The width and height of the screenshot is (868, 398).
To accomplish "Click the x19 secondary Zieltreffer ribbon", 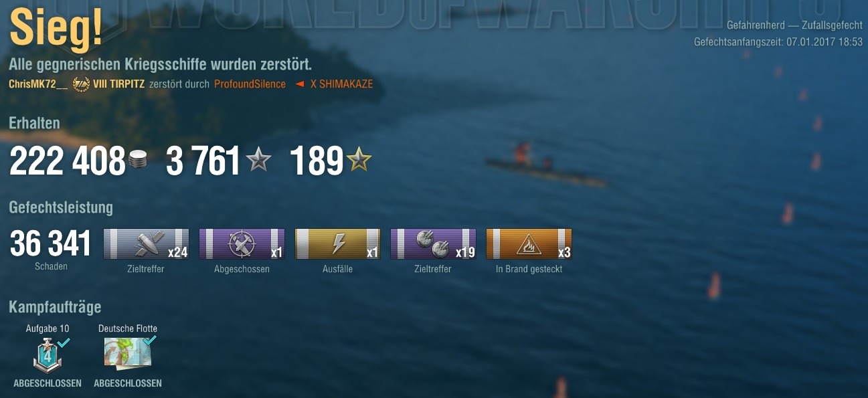I will [433, 243].
